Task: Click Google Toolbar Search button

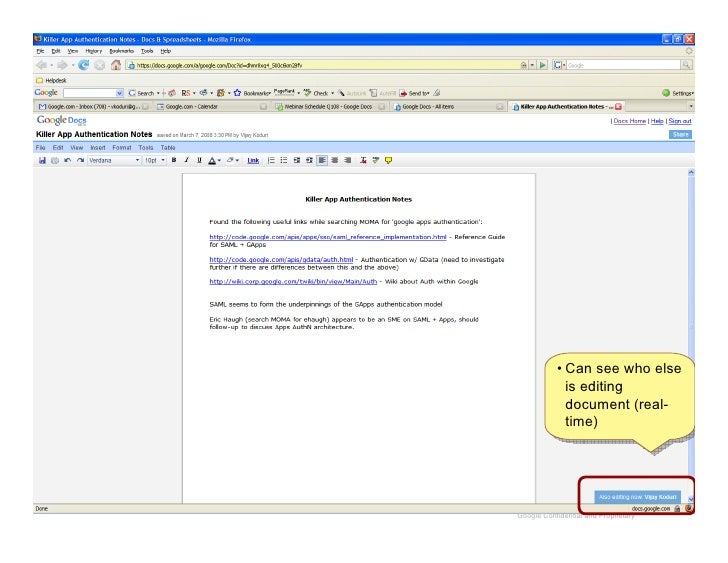Action: (141, 93)
